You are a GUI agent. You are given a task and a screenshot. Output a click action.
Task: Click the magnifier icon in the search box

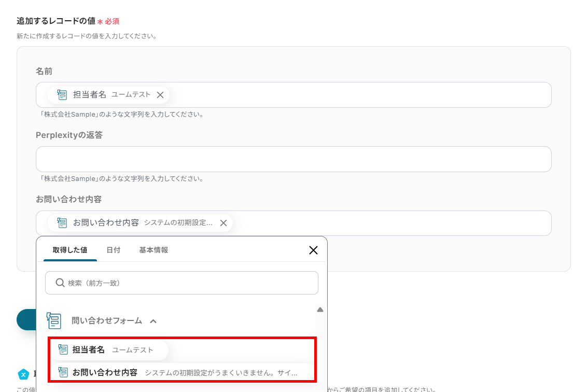click(x=60, y=283)
